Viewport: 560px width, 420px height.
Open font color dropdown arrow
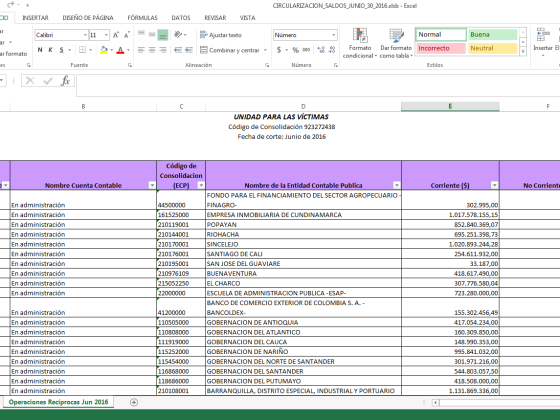128,50
